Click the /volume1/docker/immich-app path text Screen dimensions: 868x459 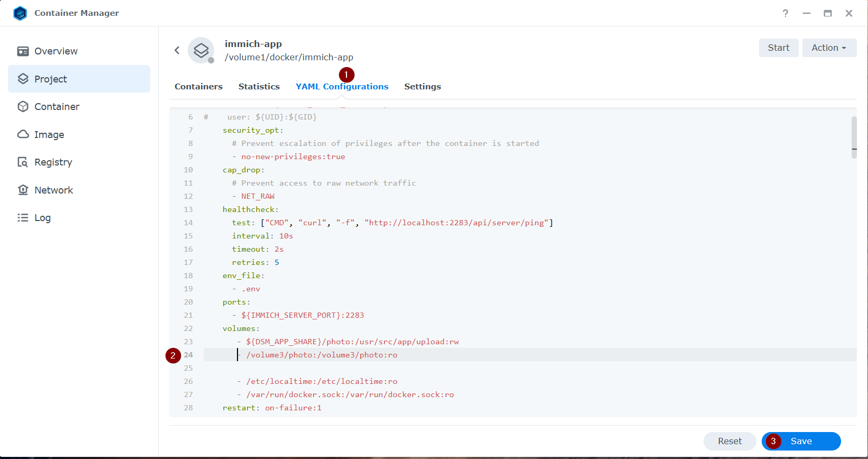pyautogui.click(x=289, y=57)
